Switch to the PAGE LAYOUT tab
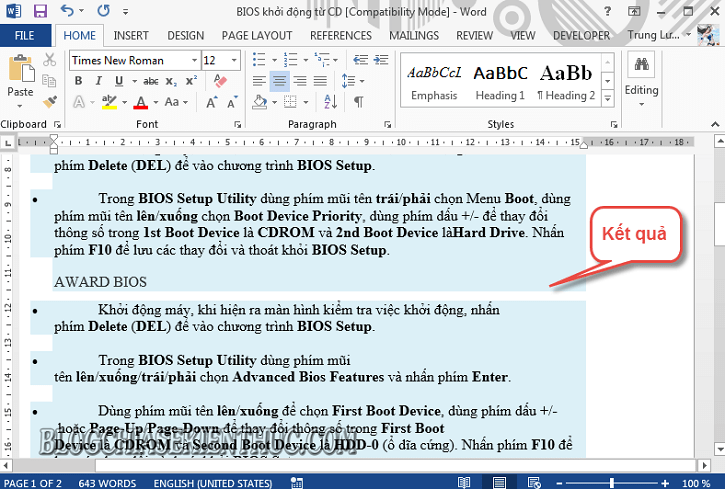Screen dimensions: 725x489 [x=257, y=36]
